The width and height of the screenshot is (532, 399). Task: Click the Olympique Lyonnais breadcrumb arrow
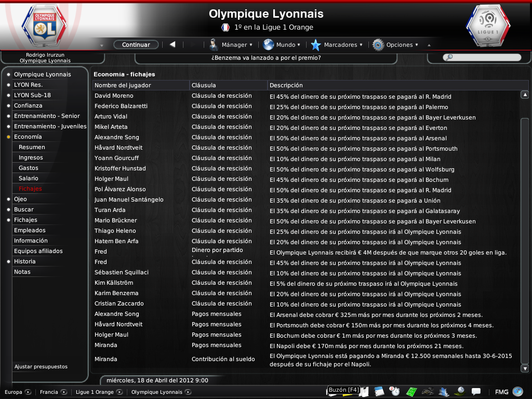pos(188,392)
